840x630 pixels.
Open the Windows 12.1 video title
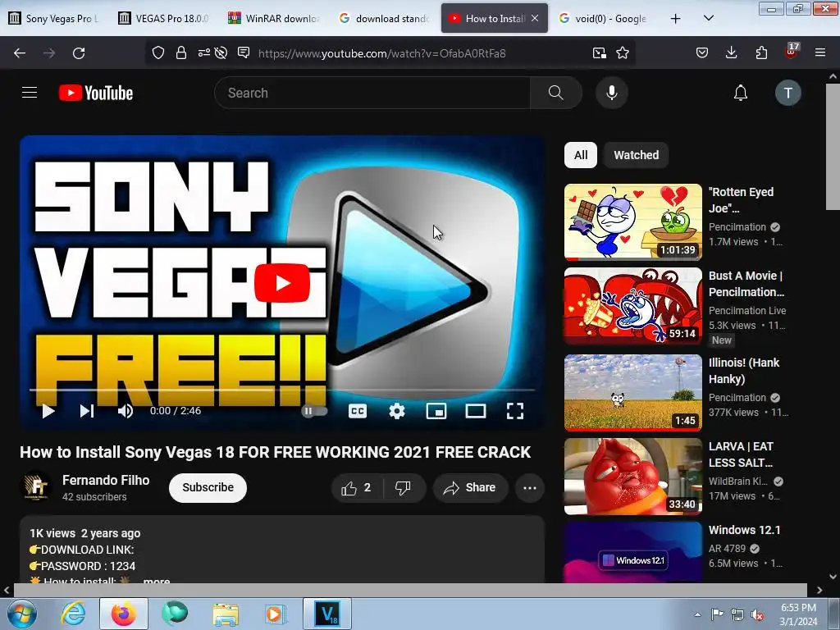(x=744, y=530)
